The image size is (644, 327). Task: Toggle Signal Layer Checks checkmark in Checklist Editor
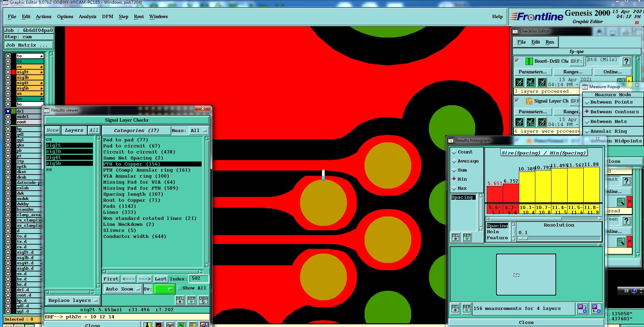pyautogui.click(x=517, y=100)
